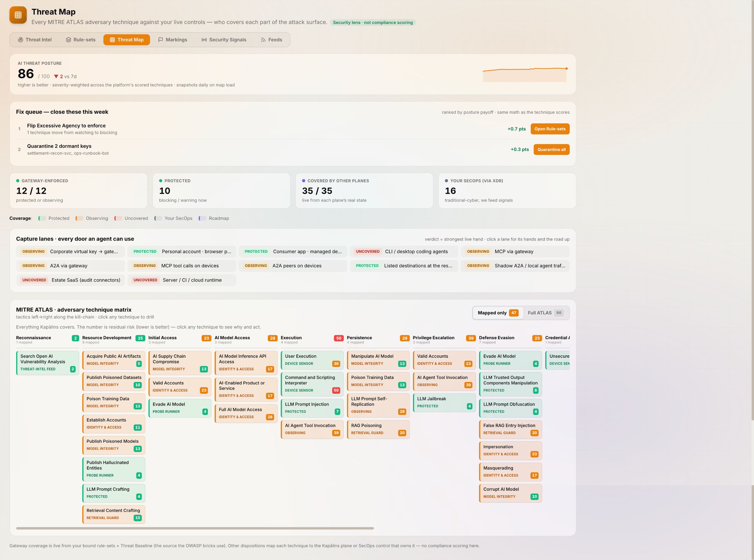754x560 pixels.
Task: Click the red down-triangle trend indicator
Action: 56,76
